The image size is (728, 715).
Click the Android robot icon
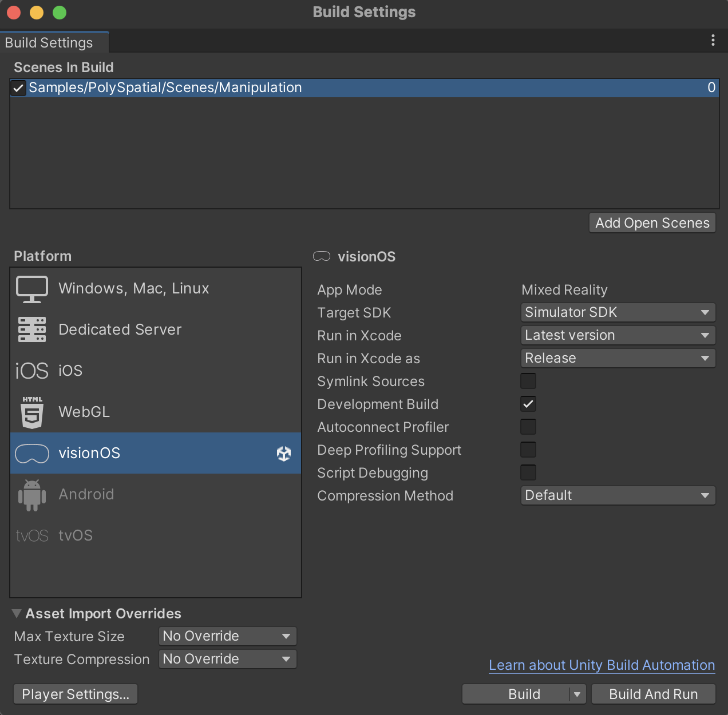tap(32, 494)
